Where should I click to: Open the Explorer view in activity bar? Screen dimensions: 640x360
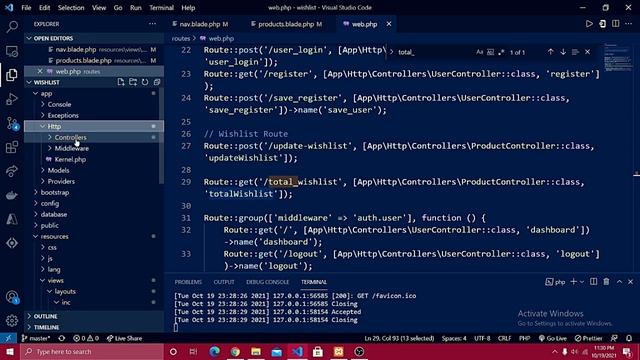tap(12, 75)
